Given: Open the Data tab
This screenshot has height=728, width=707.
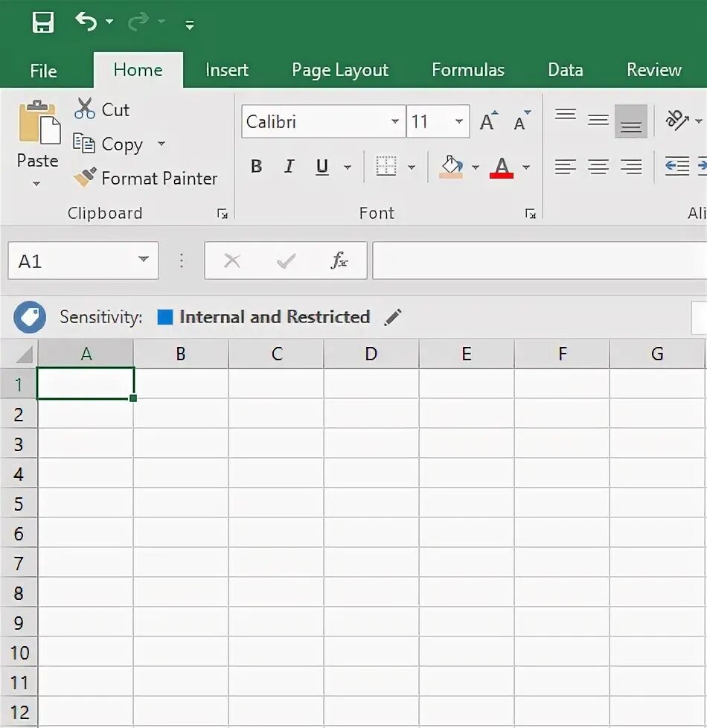Looking at the screenshot, I should [x=566, y=70].
